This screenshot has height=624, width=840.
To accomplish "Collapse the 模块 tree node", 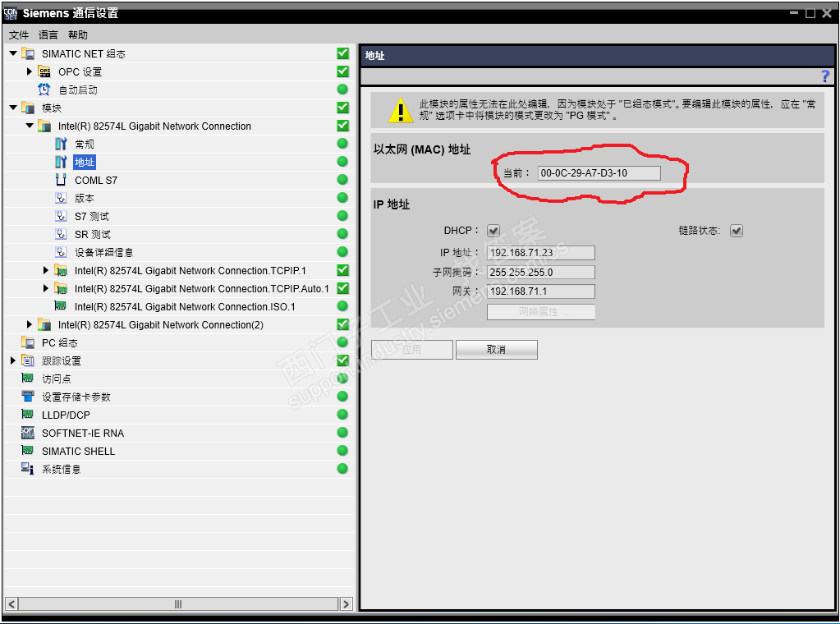I will tap(13, 108).
